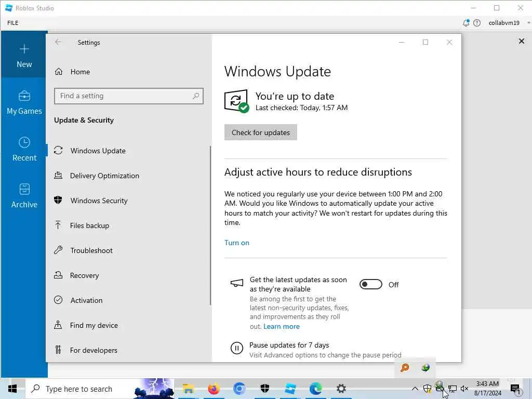Open Troubleshoot settings page

coord(129,250)
